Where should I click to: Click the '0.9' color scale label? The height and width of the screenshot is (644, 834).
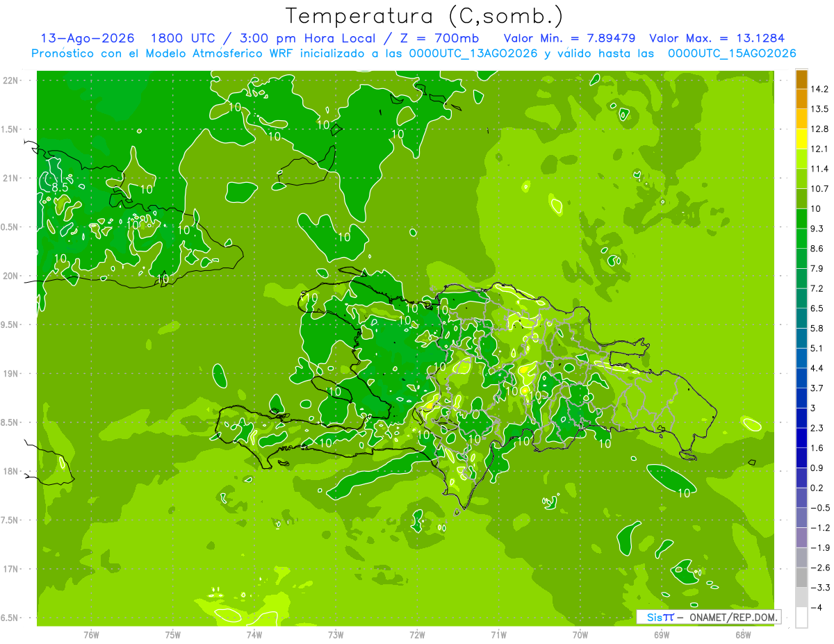coord(818,468)
